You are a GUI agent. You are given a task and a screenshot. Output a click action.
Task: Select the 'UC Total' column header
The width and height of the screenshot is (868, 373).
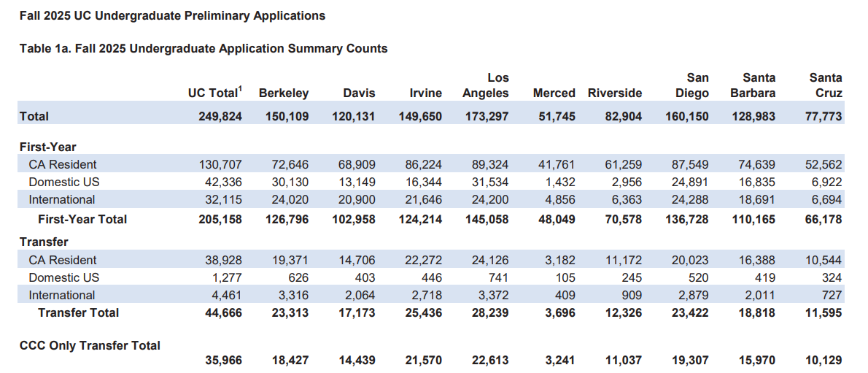point(214,93)
